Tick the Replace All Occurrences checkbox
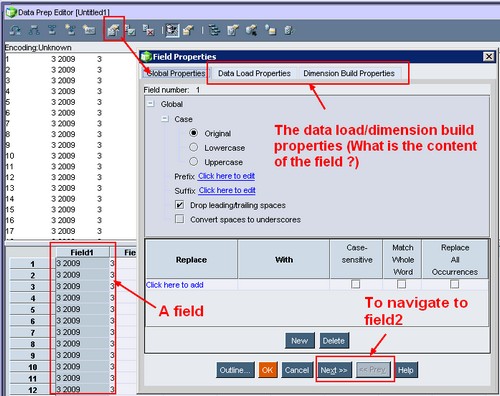This screenshot has height=396, width=500. pos(454,284)
